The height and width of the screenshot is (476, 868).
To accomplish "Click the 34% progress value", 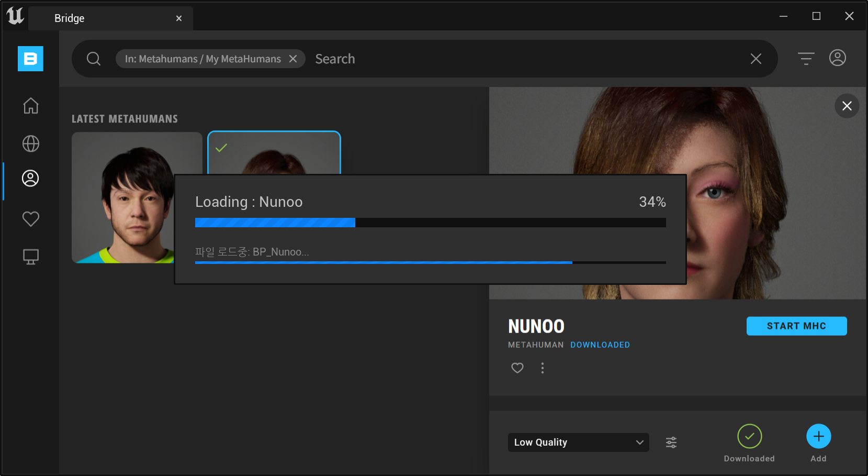I will [652, 202].
